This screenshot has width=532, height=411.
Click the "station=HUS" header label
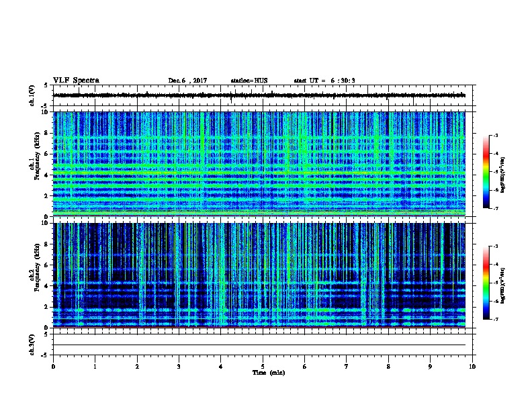(x=249, y=81)
